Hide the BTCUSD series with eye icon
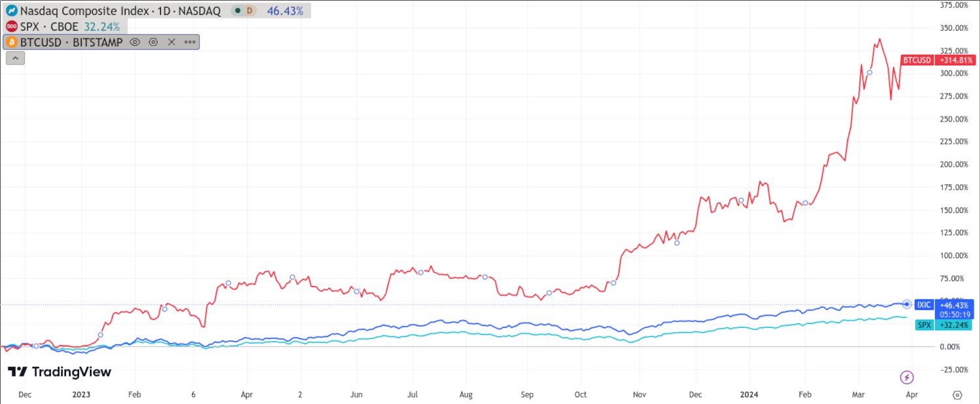The height and width of the screenshot is (404, 980). [135, 42]
